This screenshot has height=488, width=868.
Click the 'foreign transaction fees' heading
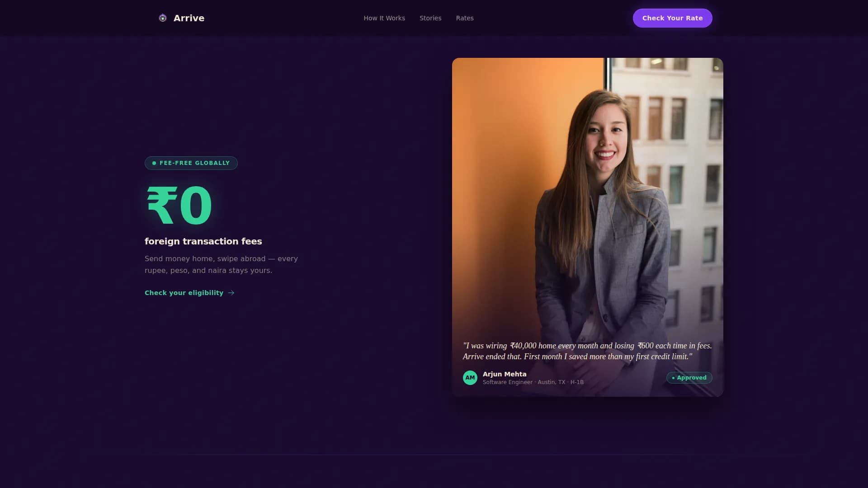pos(203,241)
